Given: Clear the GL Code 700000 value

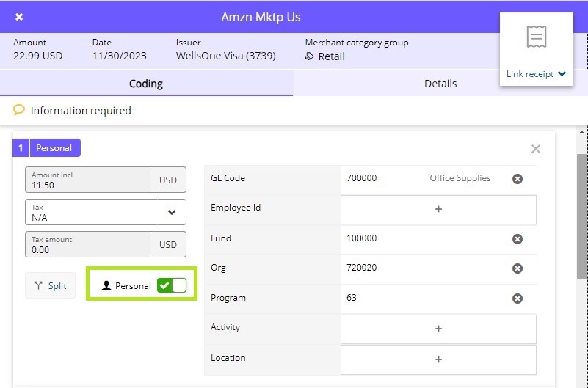Looking at the screenshot, I should 517,179.
